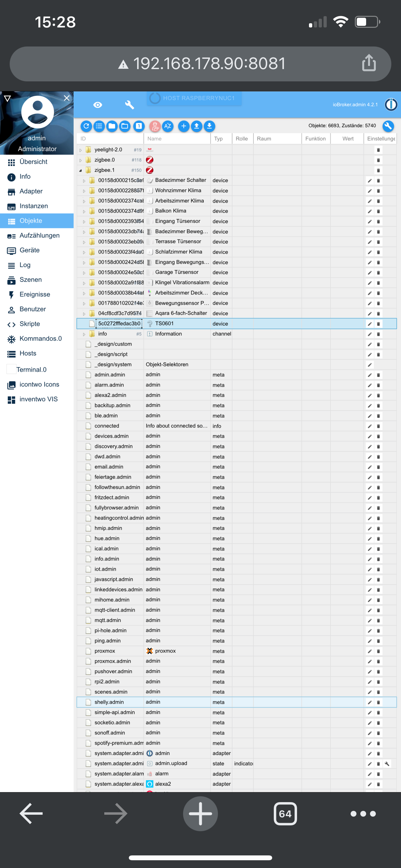Open the Log page

click(37, 265)
